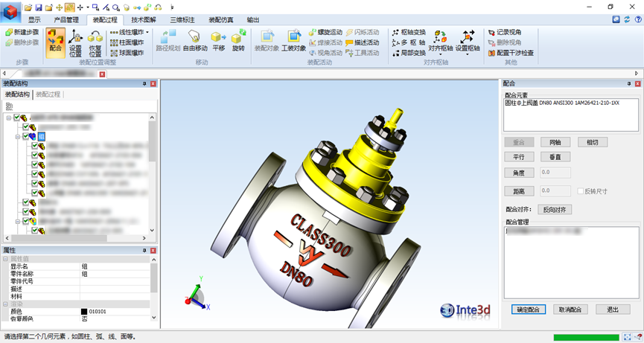Collapse the 渲染 property group
Image resolution: width=644 pixels, height=343 pixels.
pos(5,304)
